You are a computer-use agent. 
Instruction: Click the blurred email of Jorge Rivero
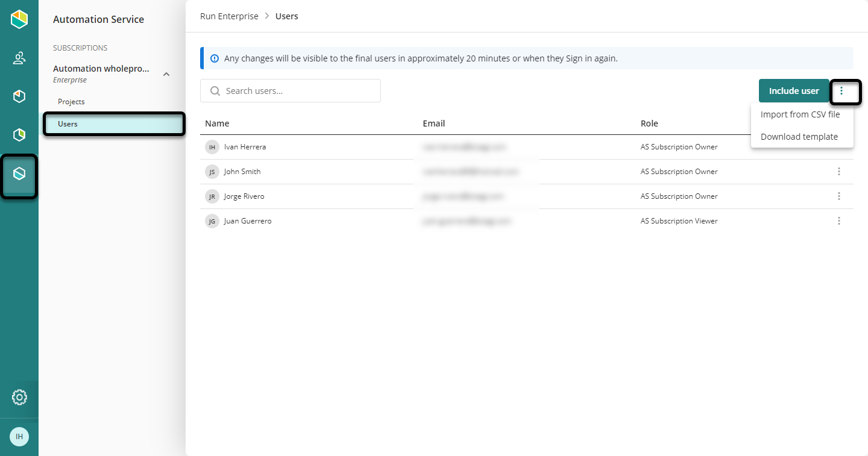463,196
